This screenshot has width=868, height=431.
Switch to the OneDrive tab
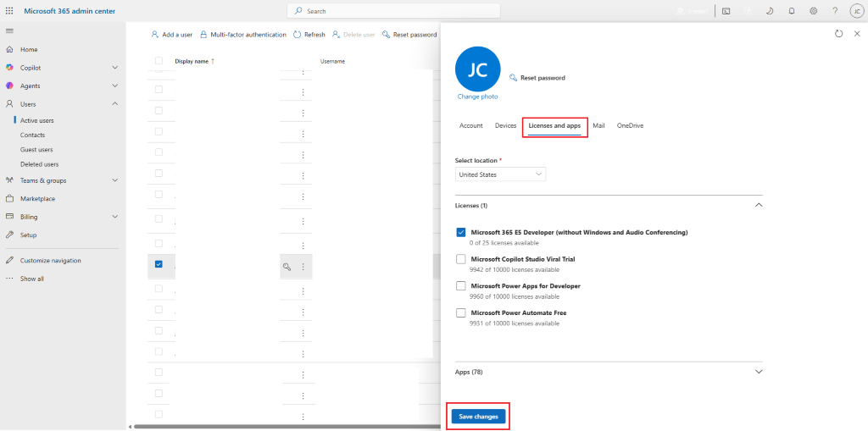pos(630,125)
